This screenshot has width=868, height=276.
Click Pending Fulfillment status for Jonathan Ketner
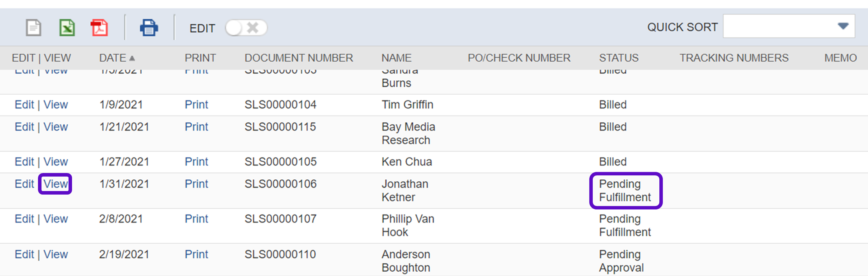click(x=625, y=191)
